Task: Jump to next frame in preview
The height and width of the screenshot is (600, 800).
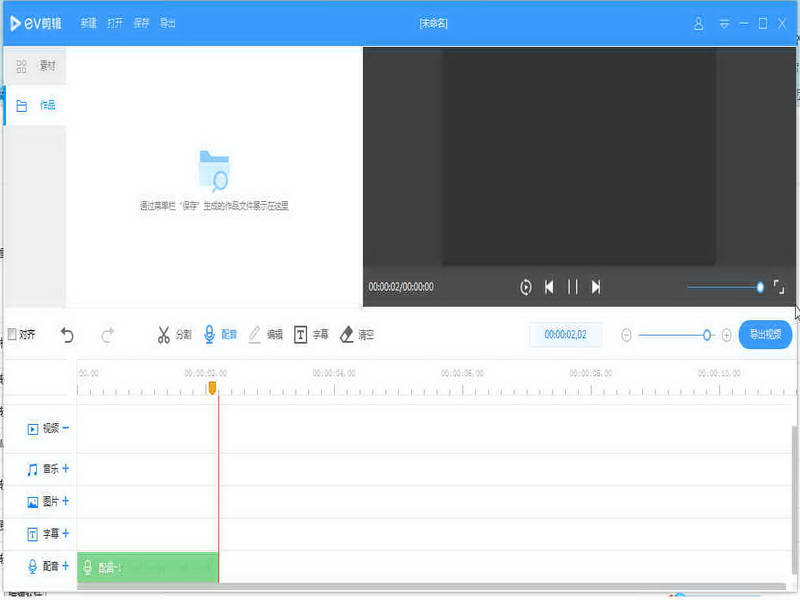Action: 596,287
